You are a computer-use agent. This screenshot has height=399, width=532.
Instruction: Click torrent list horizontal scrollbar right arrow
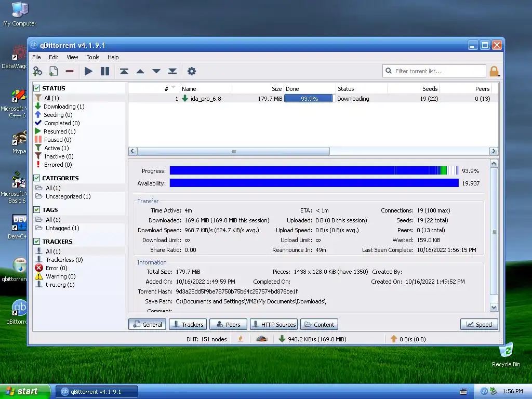tap(494, 151)
